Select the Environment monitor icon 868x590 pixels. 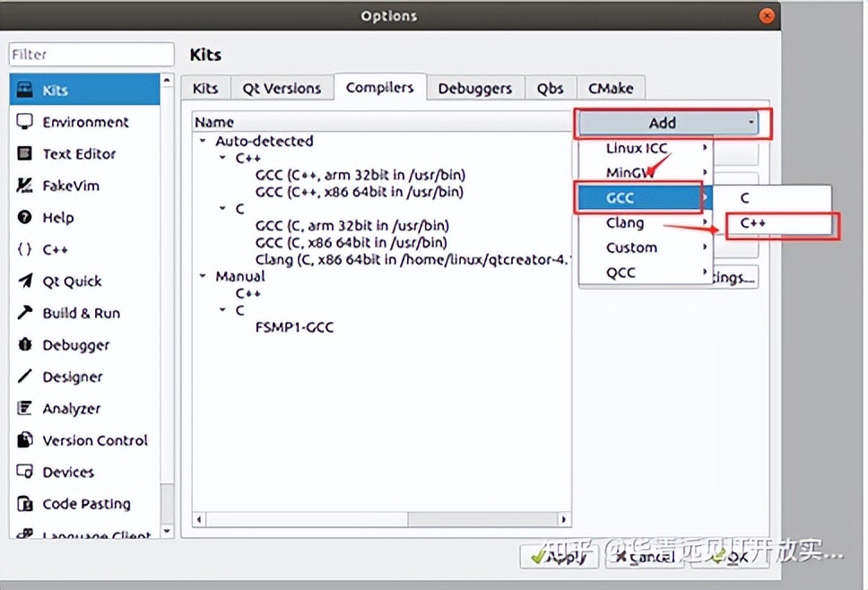(x=25, y=122)
